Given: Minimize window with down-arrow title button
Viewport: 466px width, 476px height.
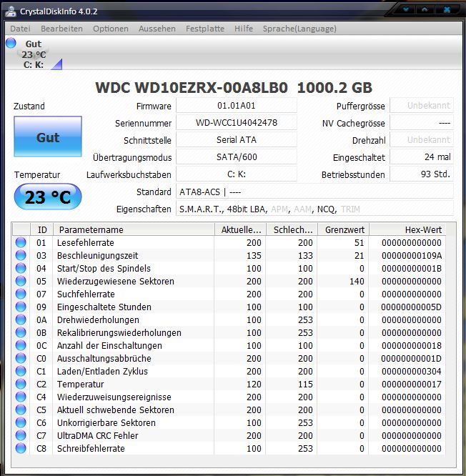Looking at the screenshot, I should [406, 9].
